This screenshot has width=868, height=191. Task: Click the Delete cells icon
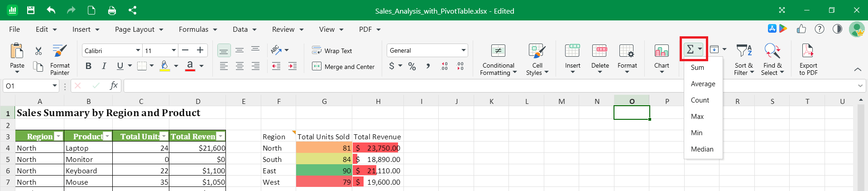[x=599, y=51]
